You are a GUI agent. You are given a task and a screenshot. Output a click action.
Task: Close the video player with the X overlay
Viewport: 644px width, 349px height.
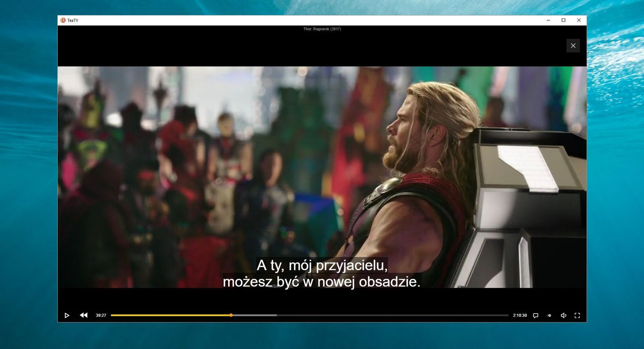click(573, 46)
